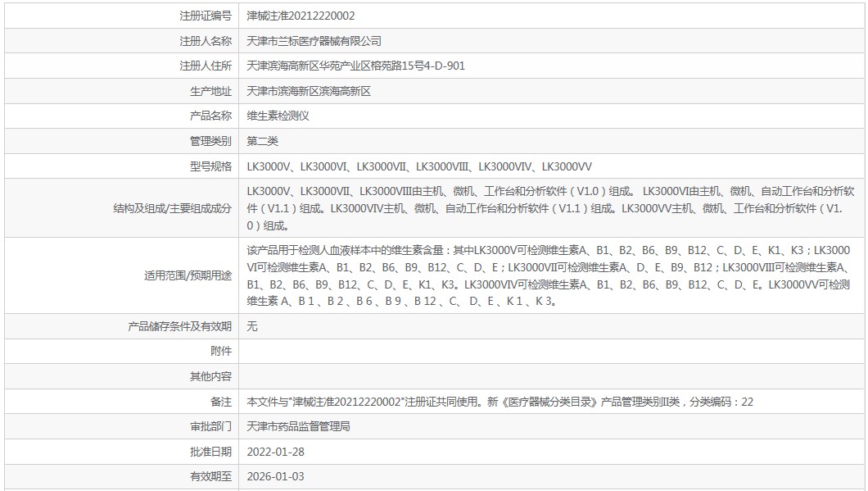Select the 批准日期 label

pyautogui.click(x=211, y=452)
